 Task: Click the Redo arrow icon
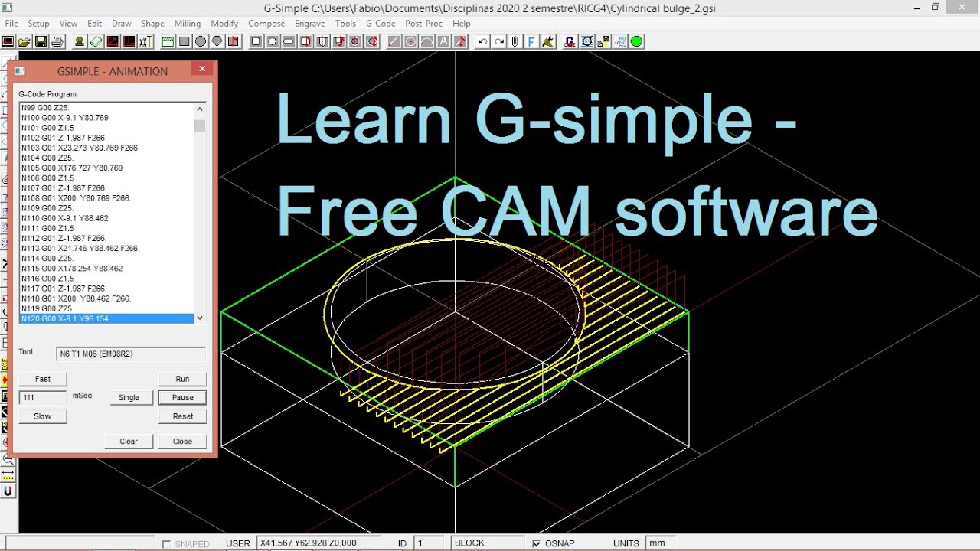[499, 41]
